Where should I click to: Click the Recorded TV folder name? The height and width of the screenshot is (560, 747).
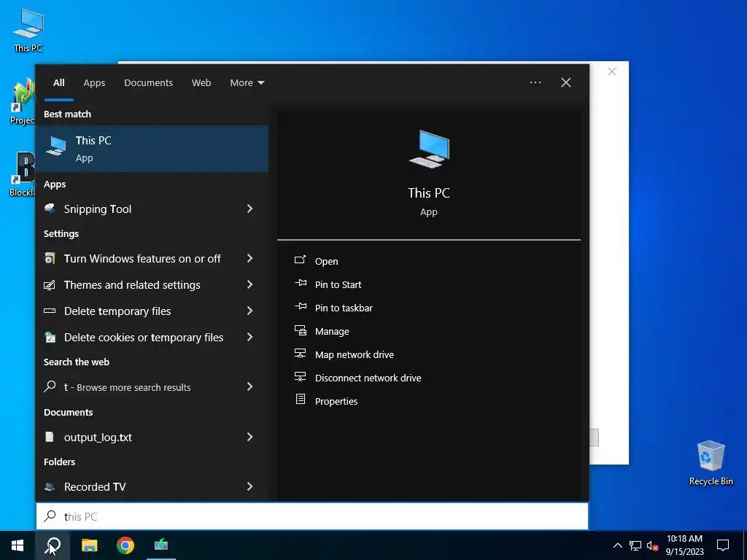95,486
